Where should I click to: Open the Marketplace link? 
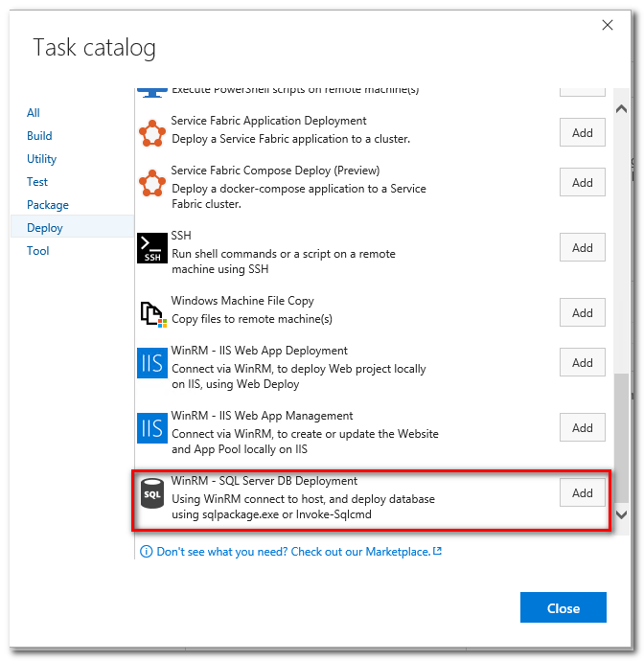(x=299, y=552)
